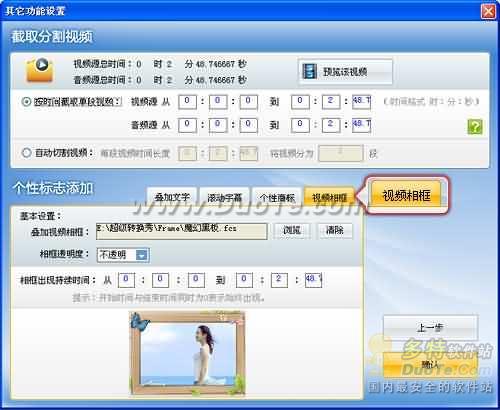
Task: Click the green question mark help icon
Action: (x=475, y=127)
